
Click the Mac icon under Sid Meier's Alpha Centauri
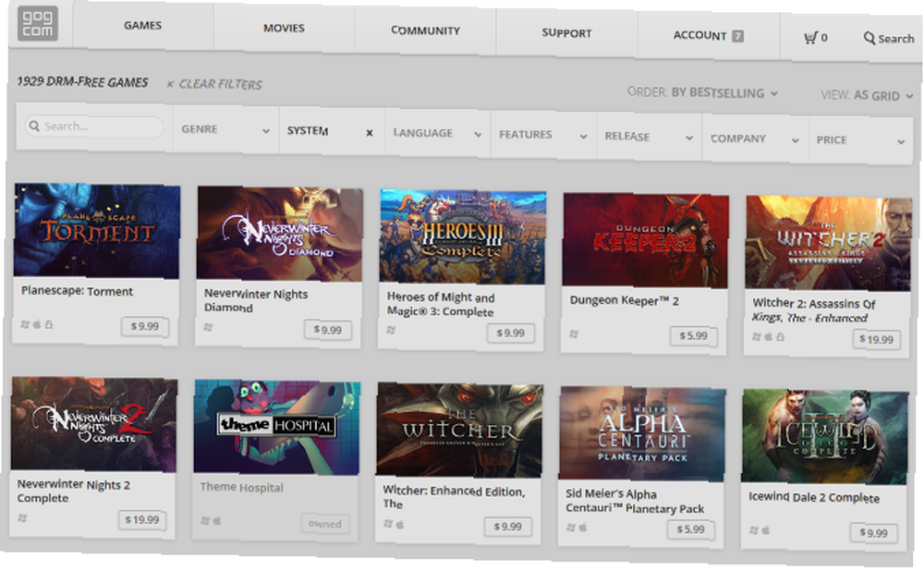(583, 528)
